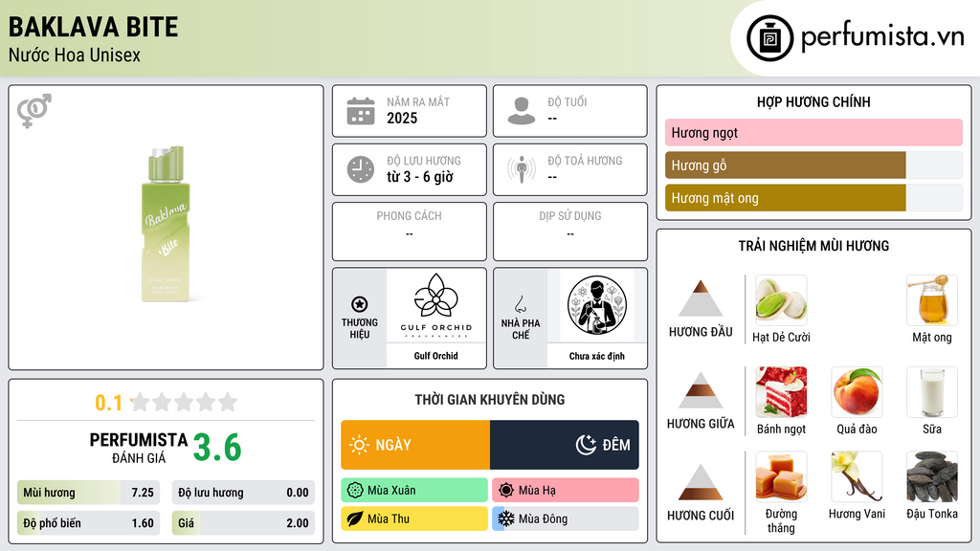Click the Dịp sử dụng card
Image resolution: width=980 pixels, height=551 pixels.
pyautogui.click(x=570, y=231)
